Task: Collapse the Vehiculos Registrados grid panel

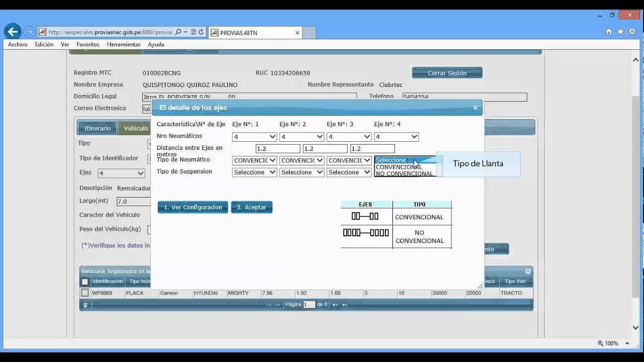Action: click(x=528, y=271)
